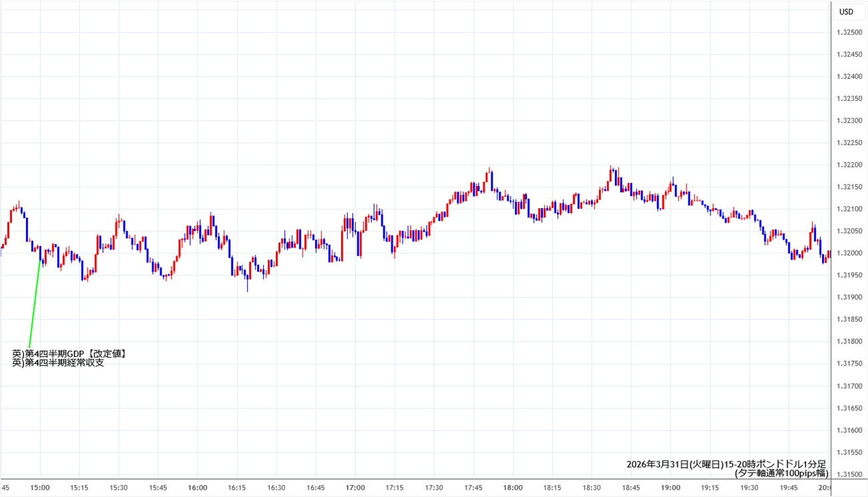Select the 1.32000 price level label
The height and width of the screenshot is (497, 868).
click(x=849, y=254)
